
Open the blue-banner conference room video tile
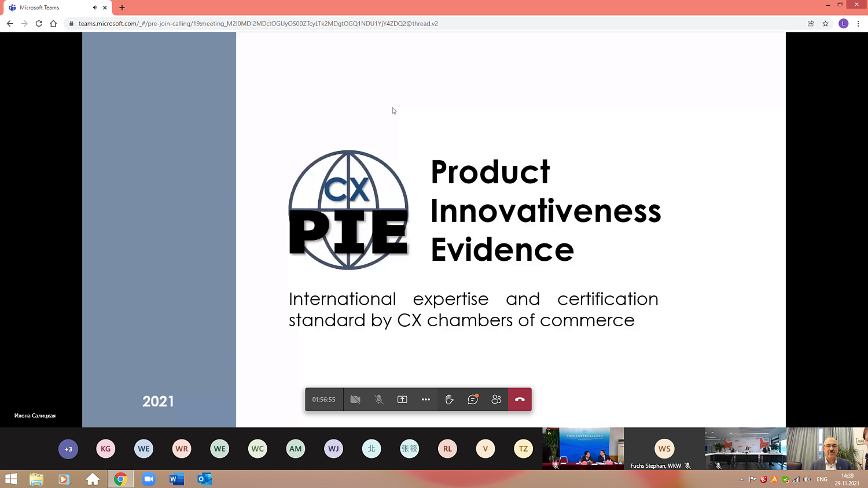click(583, 449)
